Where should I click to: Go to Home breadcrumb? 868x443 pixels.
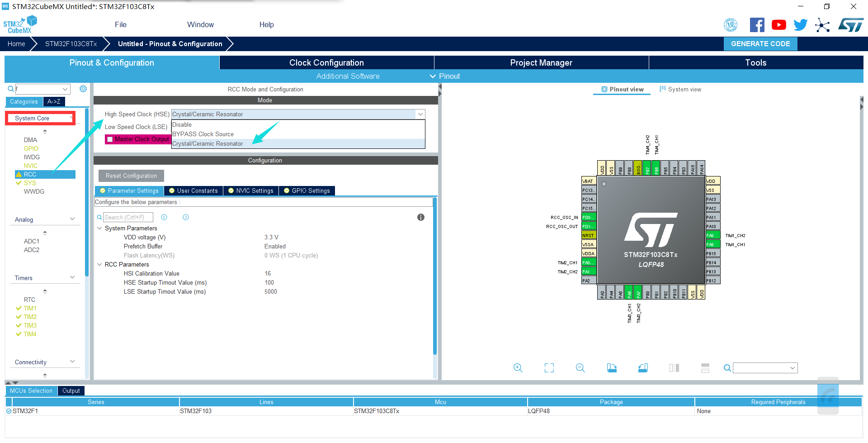click(16, 44)
